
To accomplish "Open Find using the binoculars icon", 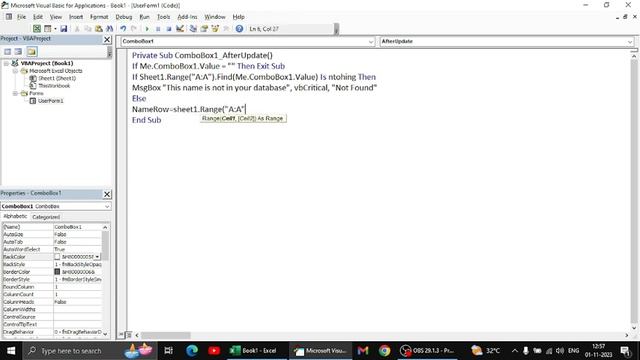I will (109, 29).
